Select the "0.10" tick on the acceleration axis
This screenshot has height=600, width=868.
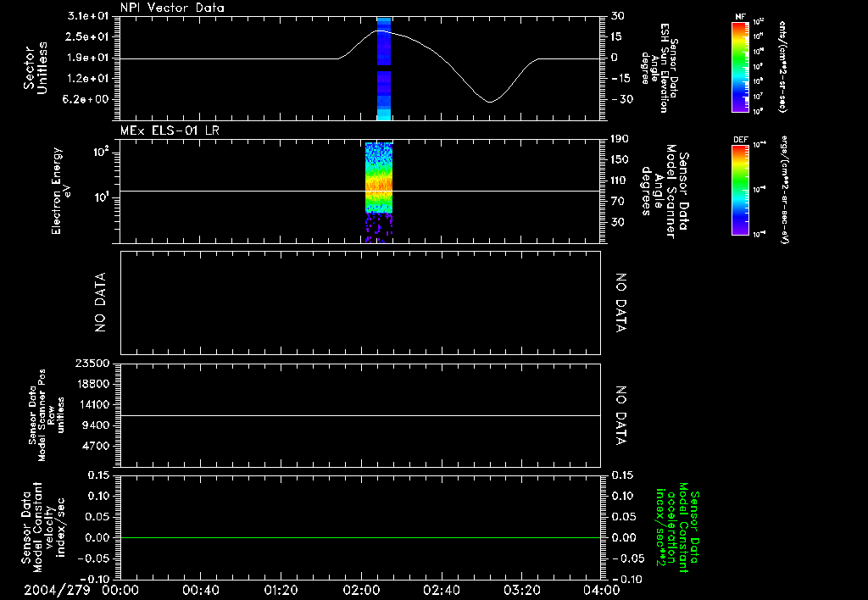tap(623, 496)
